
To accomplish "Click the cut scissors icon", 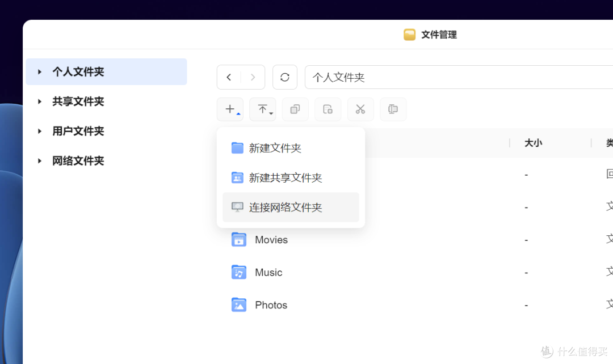I will (360, 109).
